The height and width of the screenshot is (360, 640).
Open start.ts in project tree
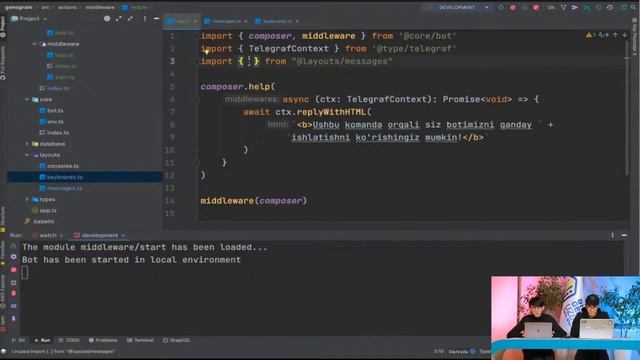61,77
